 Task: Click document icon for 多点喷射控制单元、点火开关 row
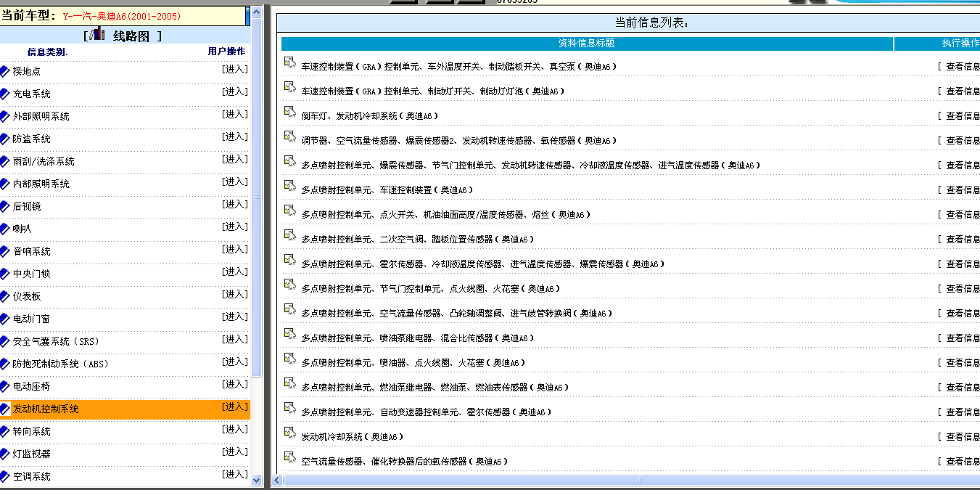290,211
